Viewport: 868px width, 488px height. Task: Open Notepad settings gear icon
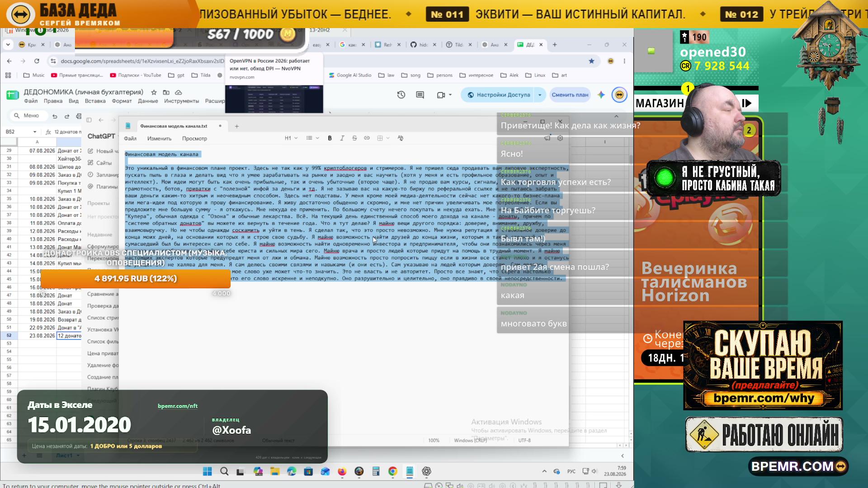(x=560, y=138)
